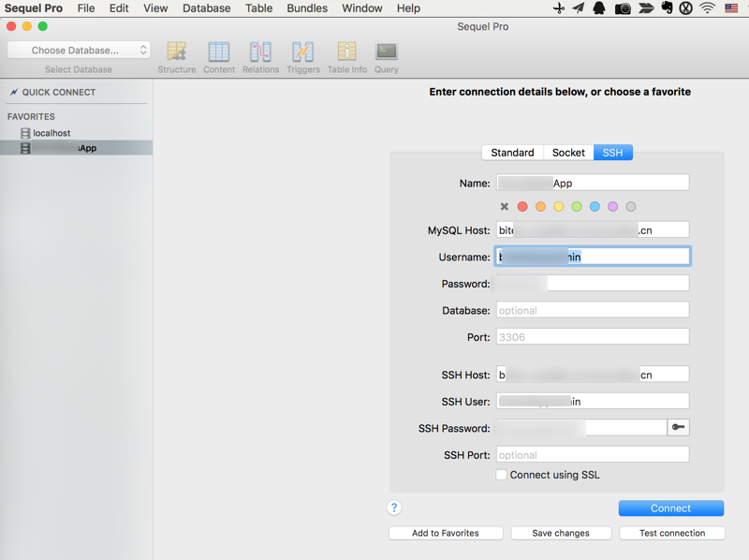The height and width of the screenshot is (560, 749).
Task: Select the SSH connection tab
Action: 613,153
